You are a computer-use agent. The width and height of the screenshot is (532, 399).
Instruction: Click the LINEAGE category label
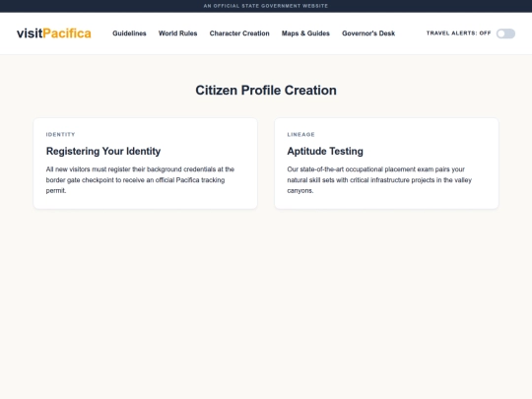click(x=300, y=134)
